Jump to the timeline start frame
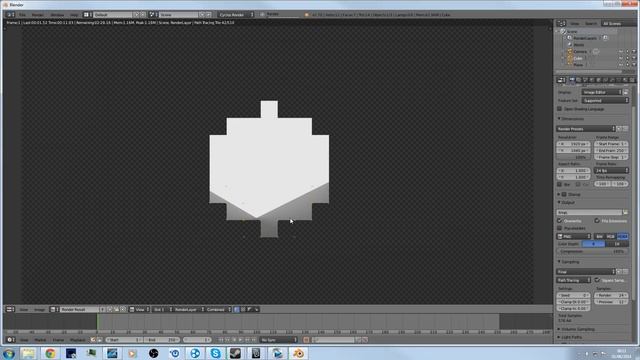This screenshot has height=360, width=640. tap(221, 340)
